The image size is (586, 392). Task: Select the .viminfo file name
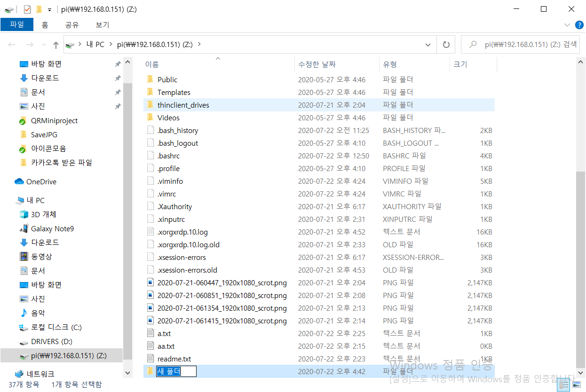[170, 181]
